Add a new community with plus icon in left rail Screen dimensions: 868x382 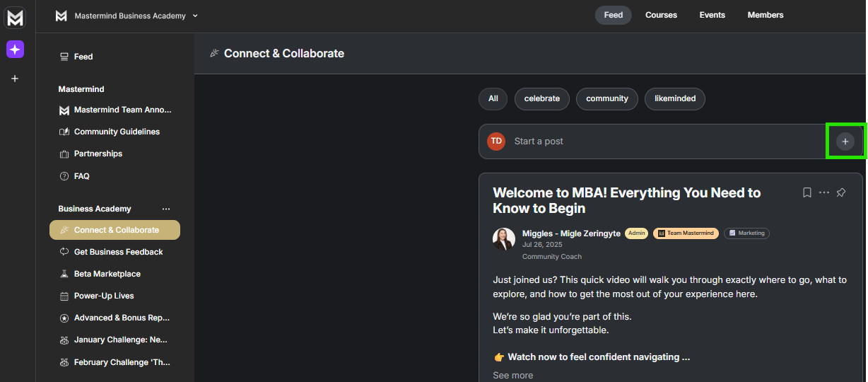click(x=15, y=79)
